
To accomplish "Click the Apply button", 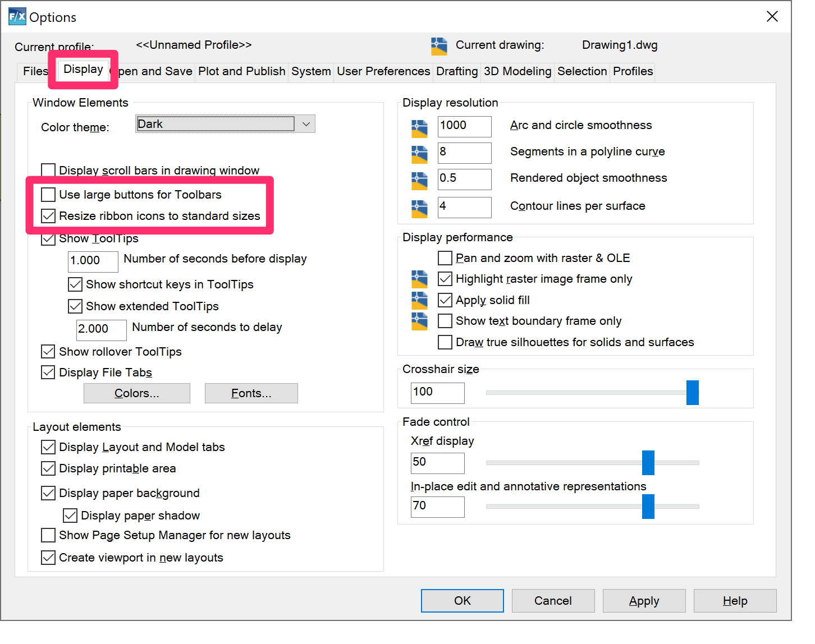I will click(644, 600).
